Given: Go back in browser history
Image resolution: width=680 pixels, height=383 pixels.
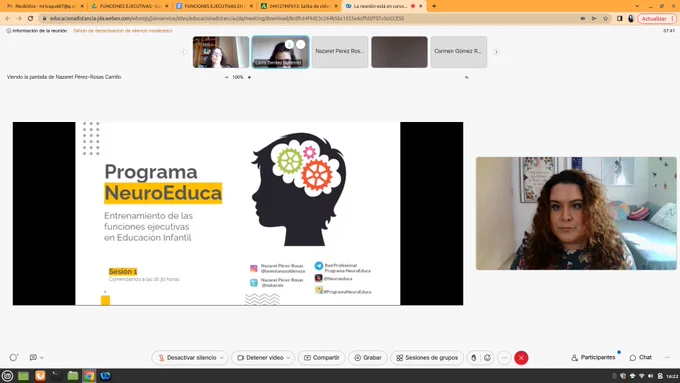Looking at the screenshot, I should 8,19.
